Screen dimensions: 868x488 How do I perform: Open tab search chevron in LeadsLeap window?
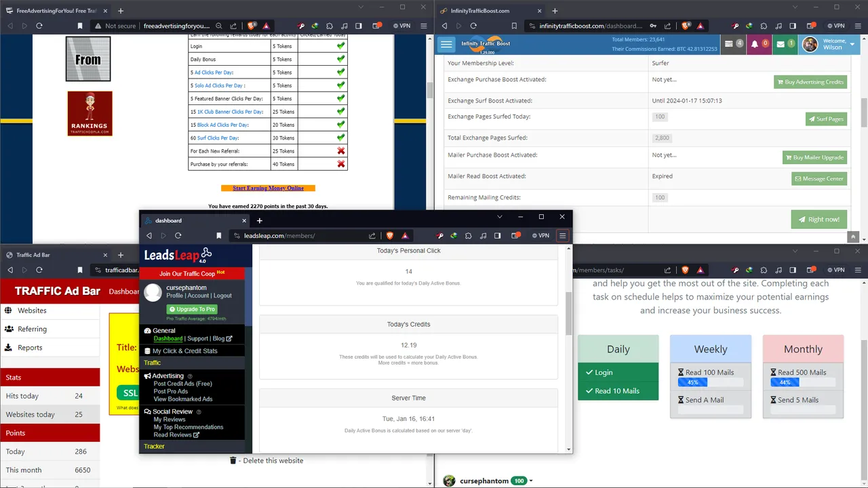[500, 217]
